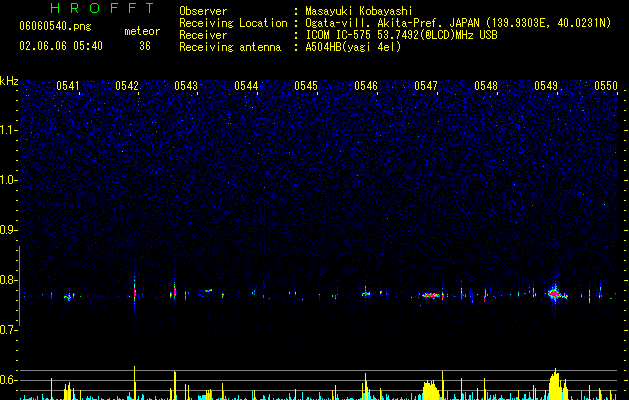Click the 0549 time marker
The height and width of the screenshot is (400, 629).
pyautogui.click(x=546, y=86)
